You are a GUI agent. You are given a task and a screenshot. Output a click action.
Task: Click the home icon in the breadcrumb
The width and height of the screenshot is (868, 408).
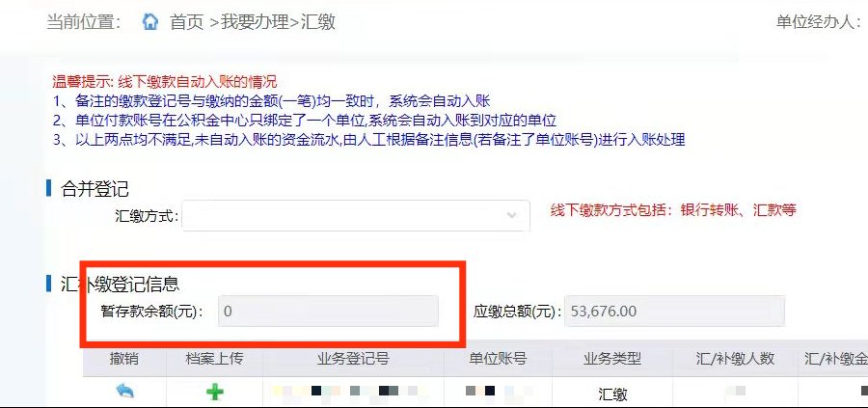pos(150,21)
